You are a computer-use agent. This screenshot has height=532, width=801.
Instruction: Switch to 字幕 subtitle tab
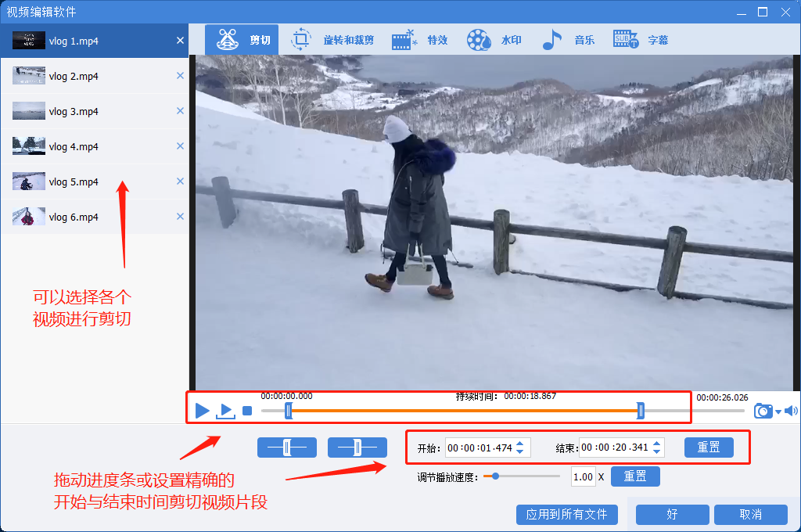[641, 39]
